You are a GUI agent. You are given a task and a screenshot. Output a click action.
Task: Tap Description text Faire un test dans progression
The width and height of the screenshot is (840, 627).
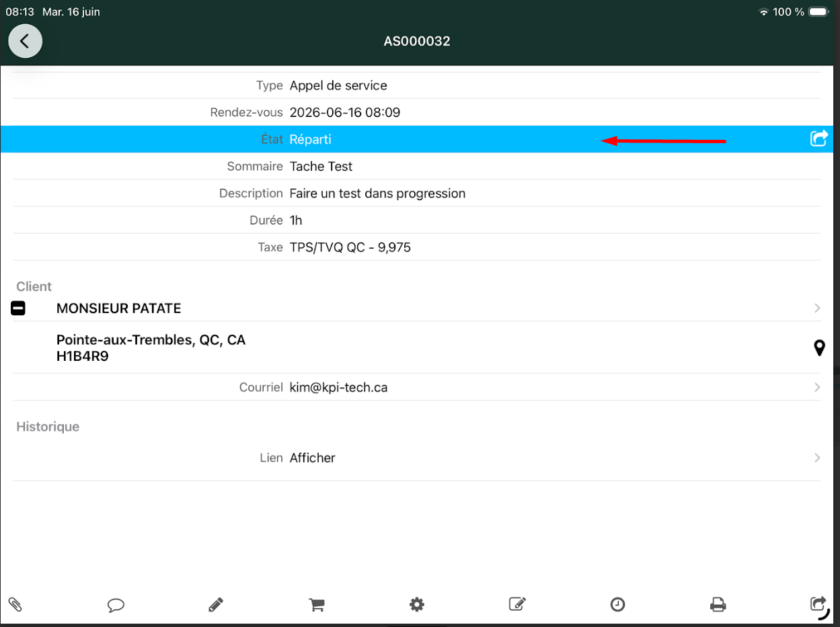[377, 194]
